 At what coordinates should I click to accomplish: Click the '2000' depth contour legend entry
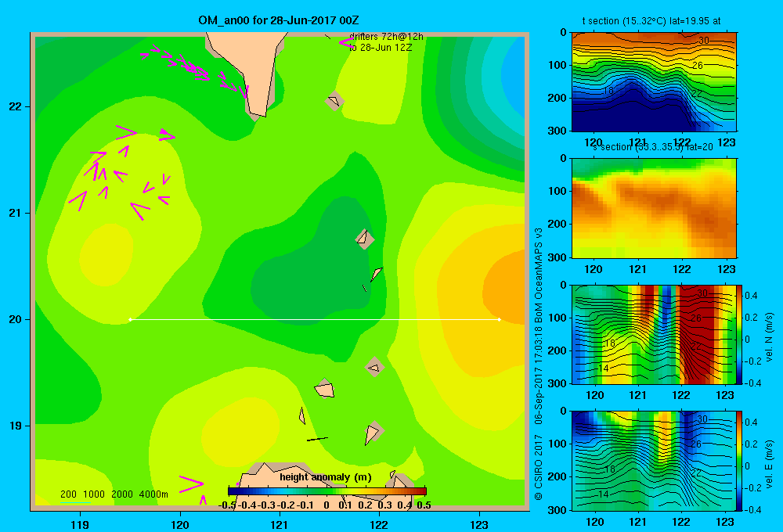point(122,494)
